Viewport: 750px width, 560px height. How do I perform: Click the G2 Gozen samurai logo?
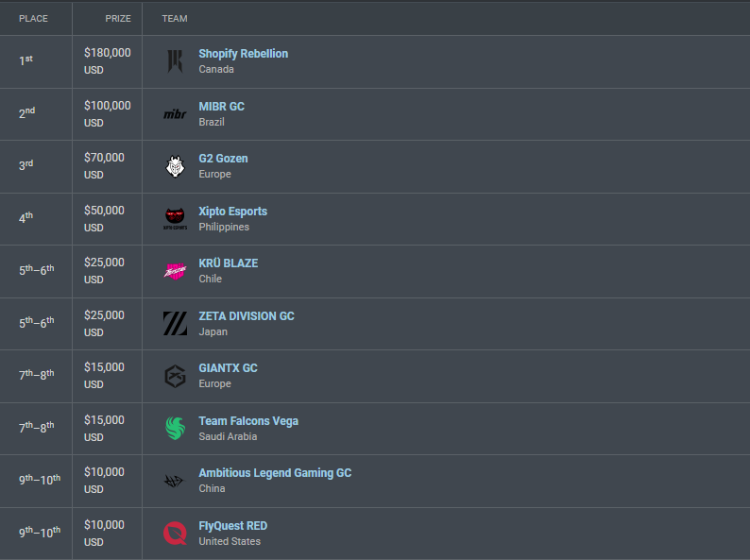(175, 166)
